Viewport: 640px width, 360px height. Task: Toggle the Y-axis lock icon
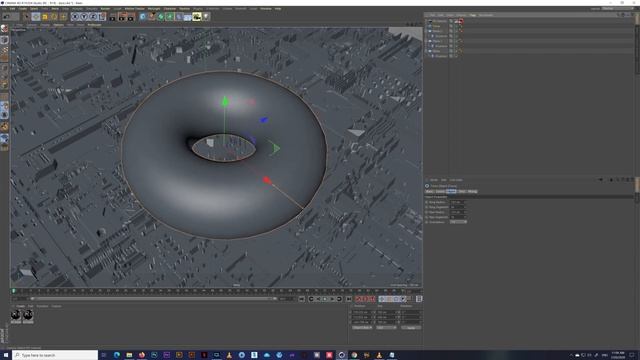click(84, 17)
